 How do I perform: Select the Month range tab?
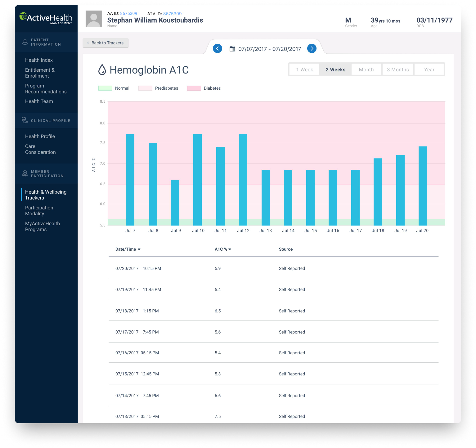pyautogui.click(x=366, y=69)
